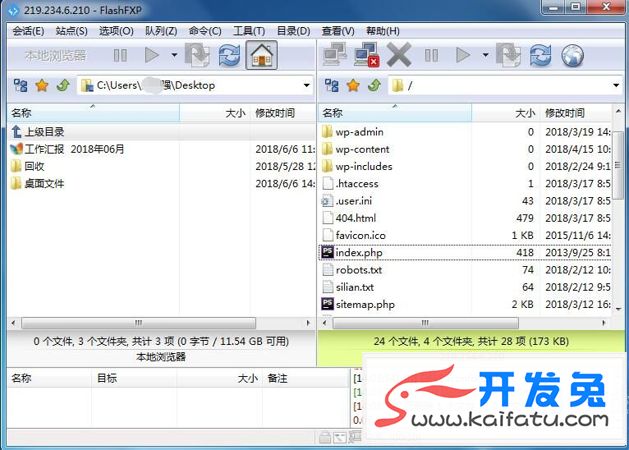This screenshot has width=629, height=450.
Task: Click local pane horizontal scrollbar thumb
Action: pos(138,323)
